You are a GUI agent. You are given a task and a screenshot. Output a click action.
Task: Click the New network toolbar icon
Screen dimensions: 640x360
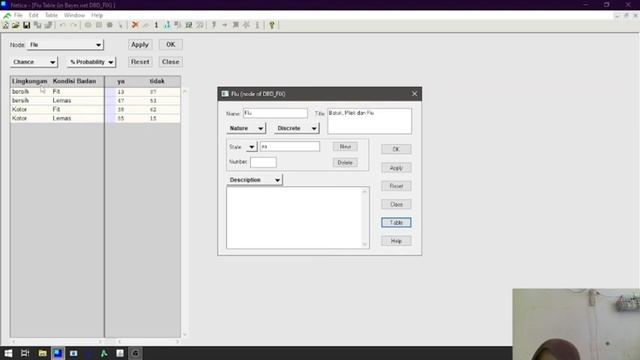pyautogui.click(x=6, y=25)
